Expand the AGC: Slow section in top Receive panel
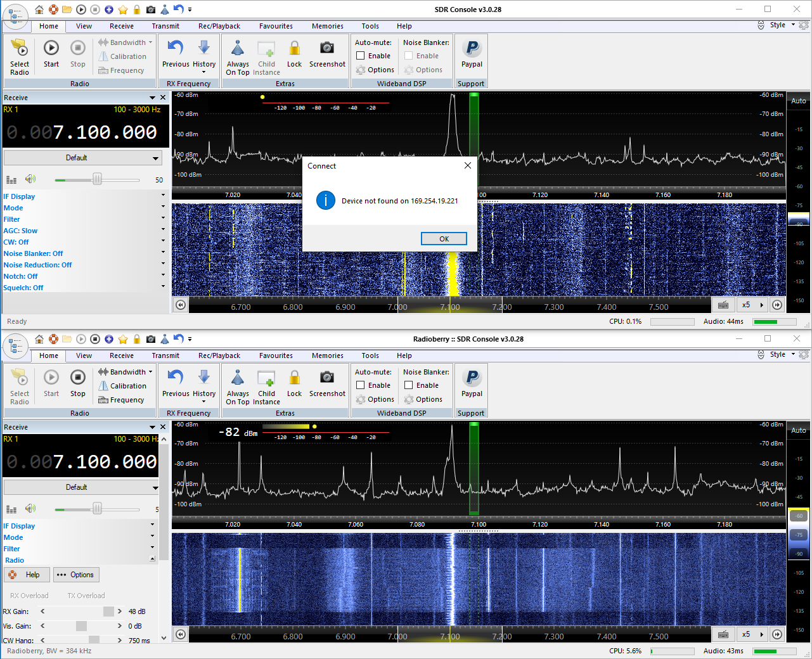812x659 pixels. point(20,231)
